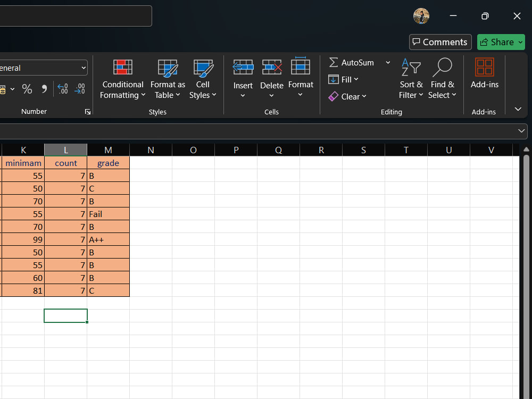This screenshot has width=532, height=399.
Task: Open Find & Select menu
Action: pyautogui.click(x=442, y=79)
